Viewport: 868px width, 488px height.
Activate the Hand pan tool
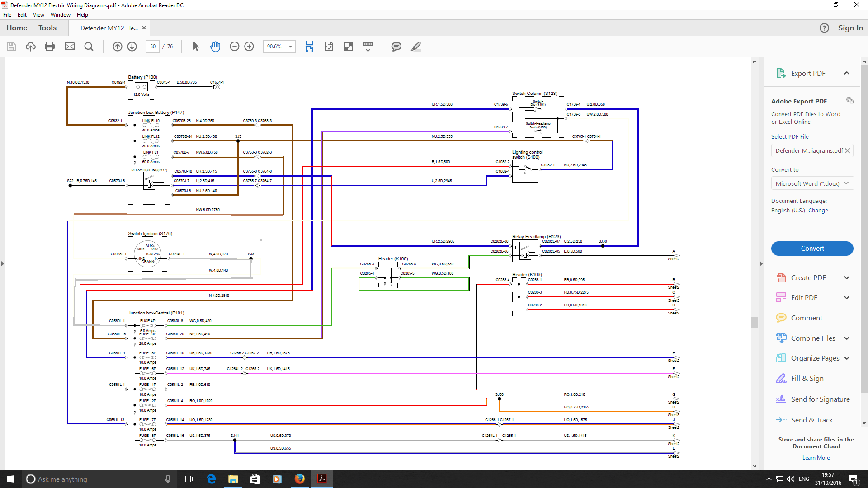pos(215,47)
